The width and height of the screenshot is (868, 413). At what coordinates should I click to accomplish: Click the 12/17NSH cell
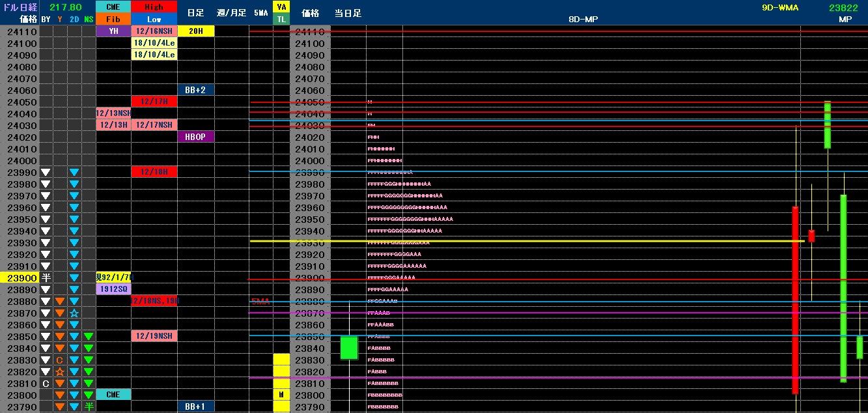click(154, 125)
